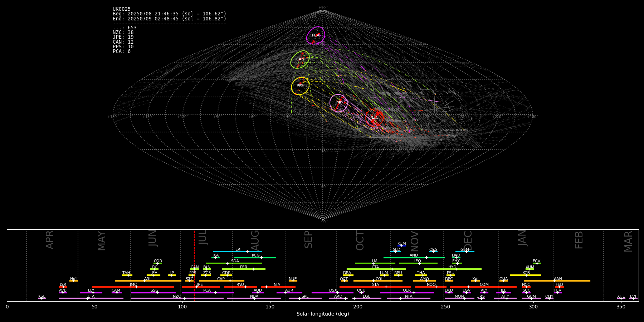This screenshot has height=322, width=644.
Task: Click the URS shower label
Action: click(x=480, y=297)
